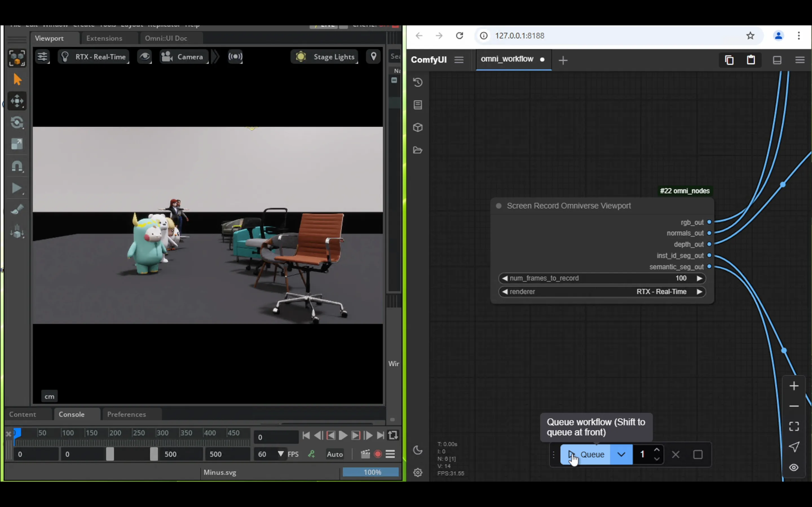Open the RTX - Real-Time renderer dropdown
This screenshot has height=507, width=812.
click(94, 57)
